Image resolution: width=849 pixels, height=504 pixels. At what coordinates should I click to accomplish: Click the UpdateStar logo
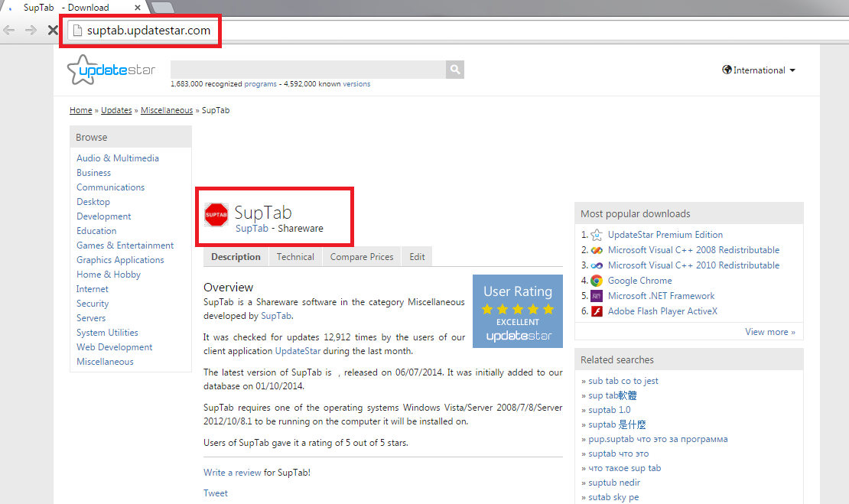(111, 70)
